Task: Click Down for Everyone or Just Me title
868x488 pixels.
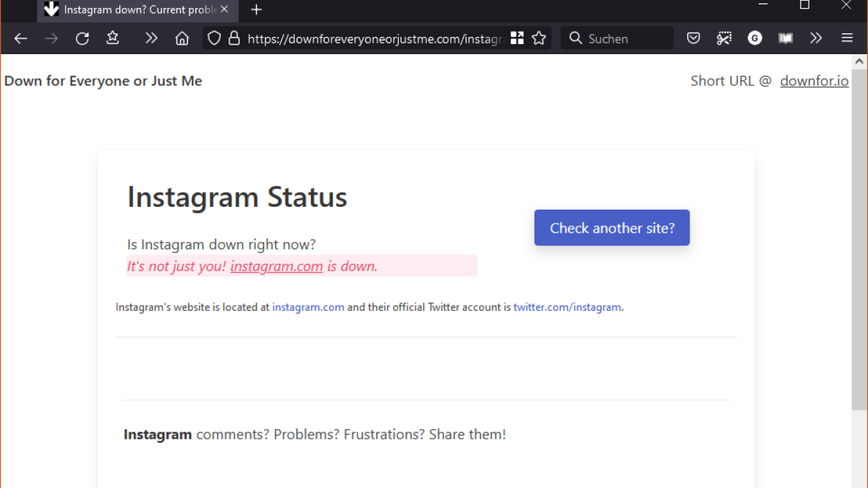Action: click(103, 81)
